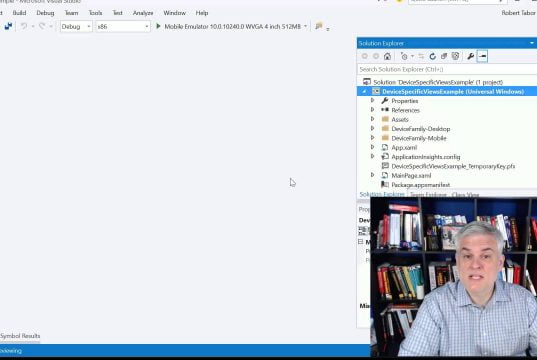Image resolution: width=537 pixels, height=360 pixels.
Task: Click the icon after the emulator selector
Action: [319, 26]
